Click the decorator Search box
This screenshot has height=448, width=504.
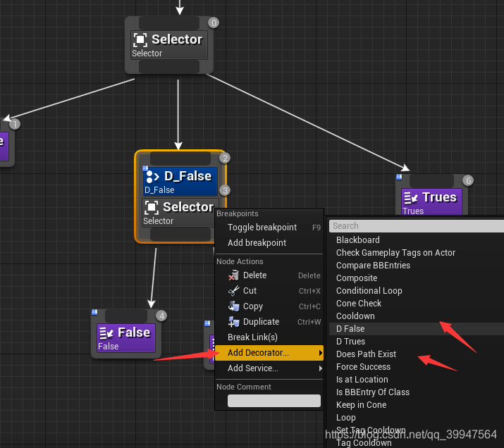pyautogui.click(x=417, y=226)
